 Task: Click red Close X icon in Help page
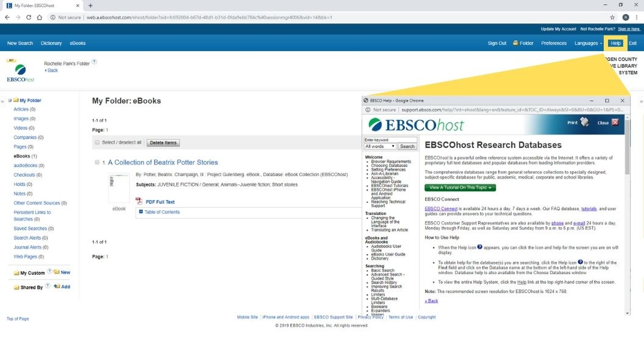tap(615, 122)
